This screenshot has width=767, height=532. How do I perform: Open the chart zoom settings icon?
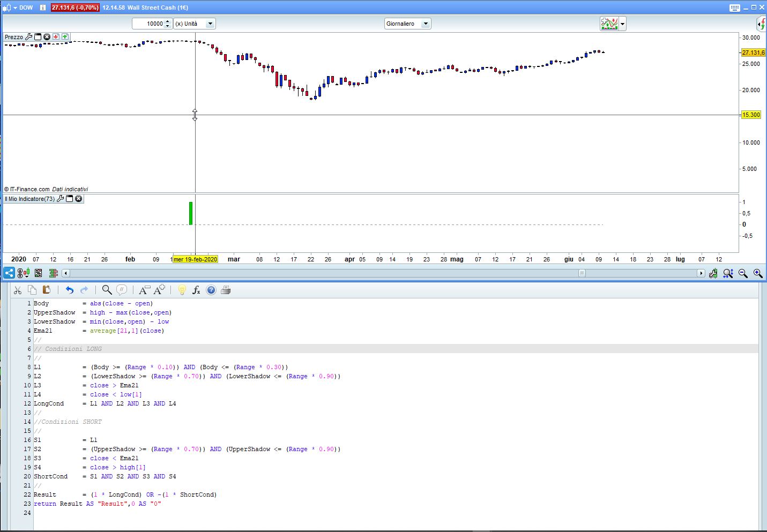(x=713, y=273)
